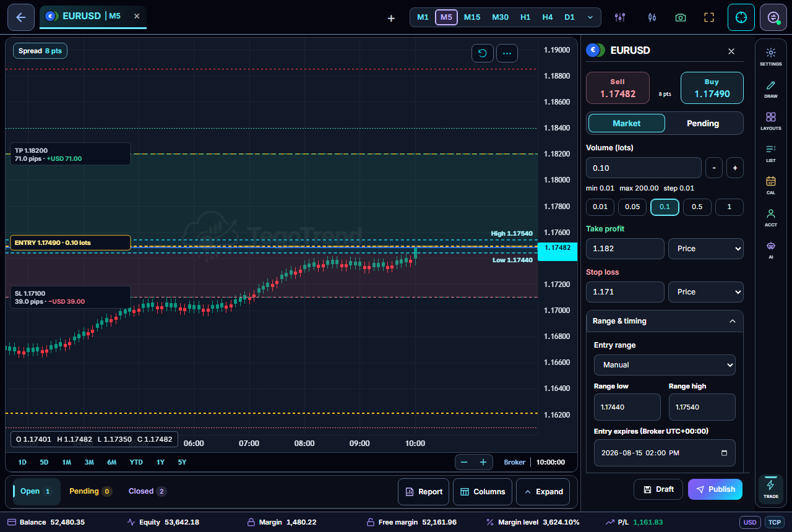Open the List panel in sidebar

pyautogui.click(x=771, y=153)
